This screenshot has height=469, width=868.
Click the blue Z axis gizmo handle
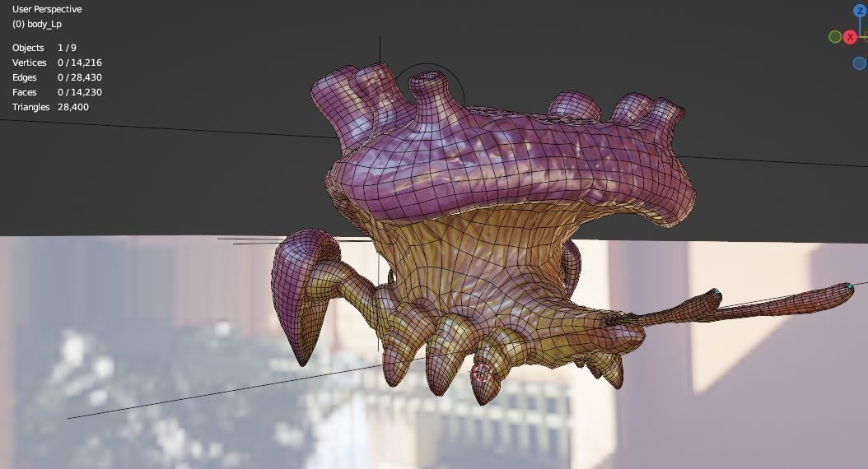[x=860, y=11]
